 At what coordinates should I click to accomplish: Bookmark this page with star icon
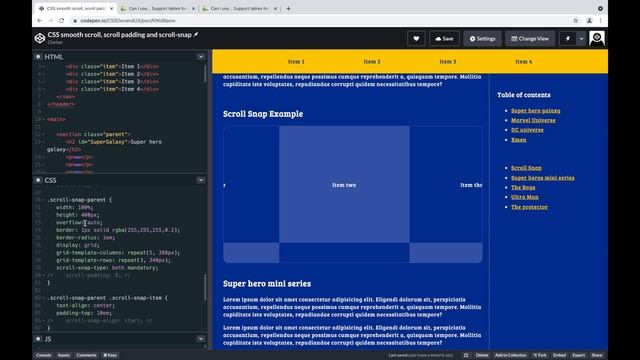click(576, 20)
